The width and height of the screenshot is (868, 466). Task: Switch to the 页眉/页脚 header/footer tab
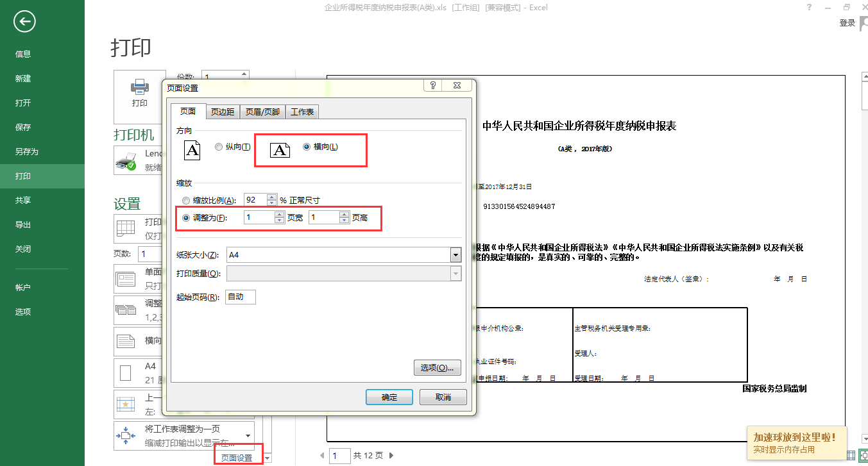[262, 112]
